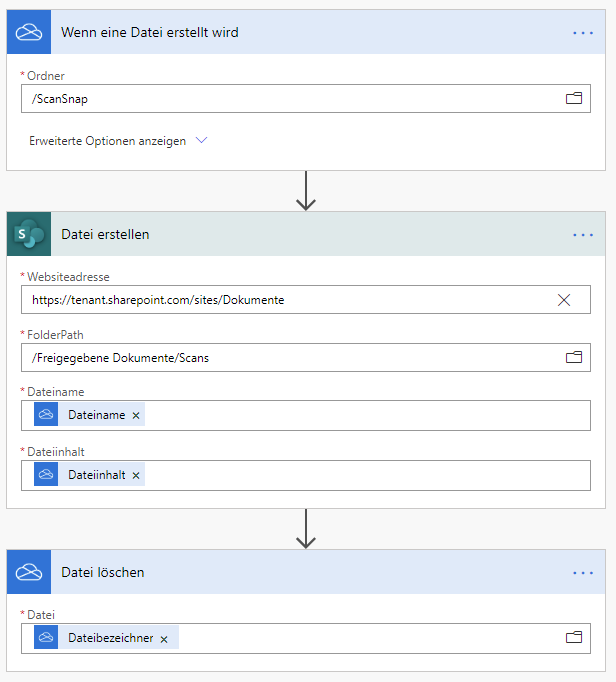Open the three-dot menu for Datei erstellen
Screen dimensions: 616x682
(x=583, y=235)
